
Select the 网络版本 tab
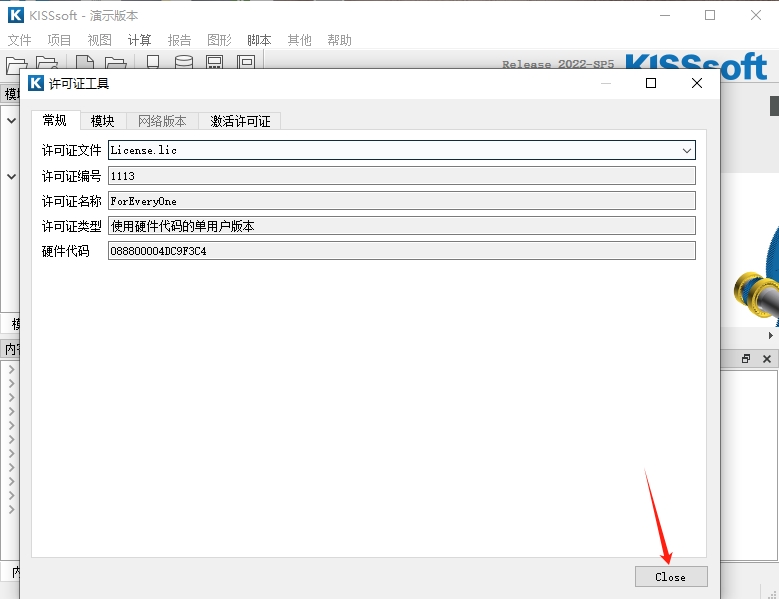click(x=162, y=121)
